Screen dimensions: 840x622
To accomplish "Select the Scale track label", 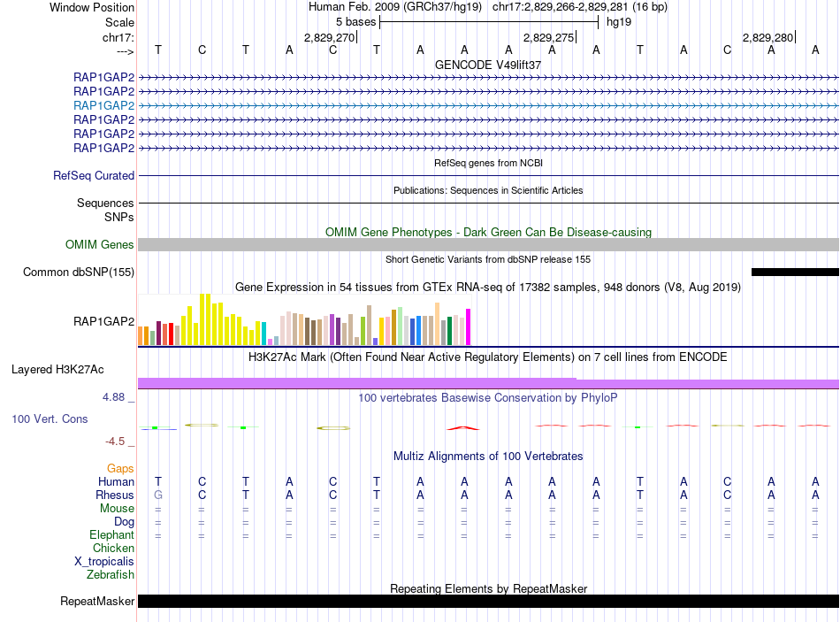I will (119, 22).
